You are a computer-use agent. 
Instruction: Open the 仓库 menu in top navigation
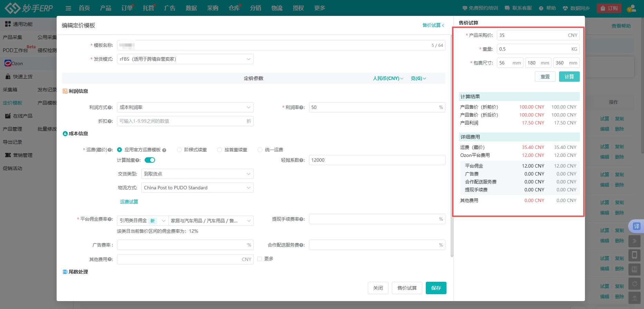coord(234,8)
